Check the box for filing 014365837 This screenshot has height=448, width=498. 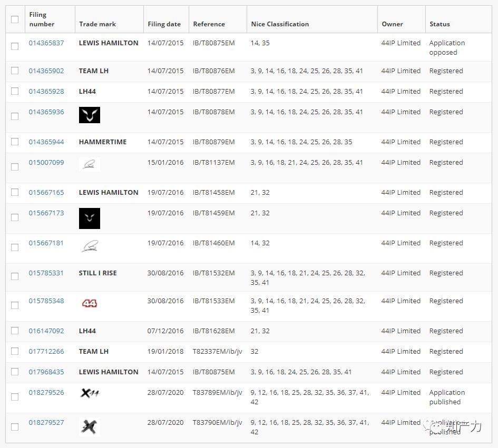[15, 46]
